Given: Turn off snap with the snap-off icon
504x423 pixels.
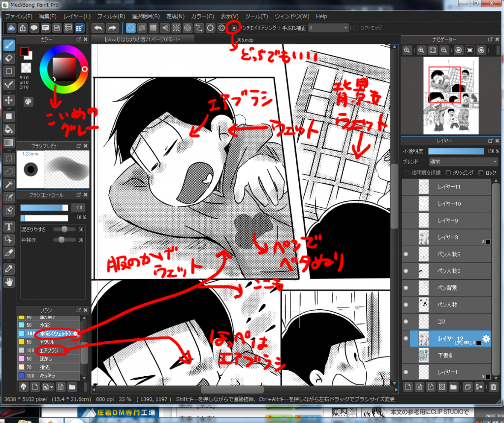Looking at the screenshot, I should tap(130, 28).
